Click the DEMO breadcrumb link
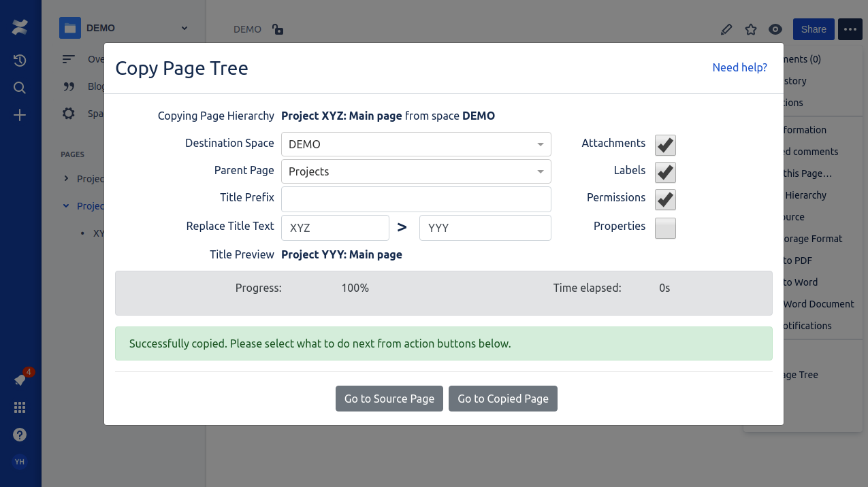This screenshot has height=487, width=868. 247,29
